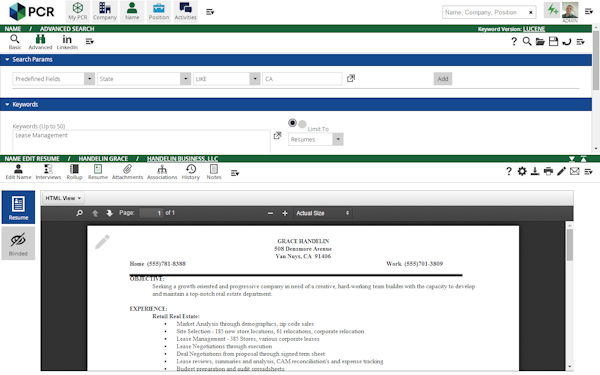
Task: Click the Edit Name icon
Action: [18, 172]
